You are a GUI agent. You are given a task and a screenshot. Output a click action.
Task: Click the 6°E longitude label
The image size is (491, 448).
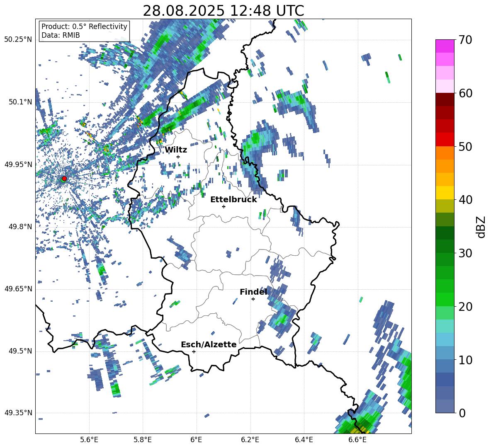click(x=196, y=440)
